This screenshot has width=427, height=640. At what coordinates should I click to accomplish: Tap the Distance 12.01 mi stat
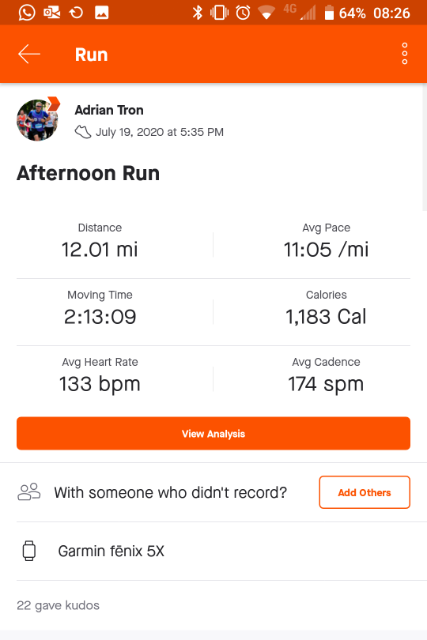click(x=100, y=242)
